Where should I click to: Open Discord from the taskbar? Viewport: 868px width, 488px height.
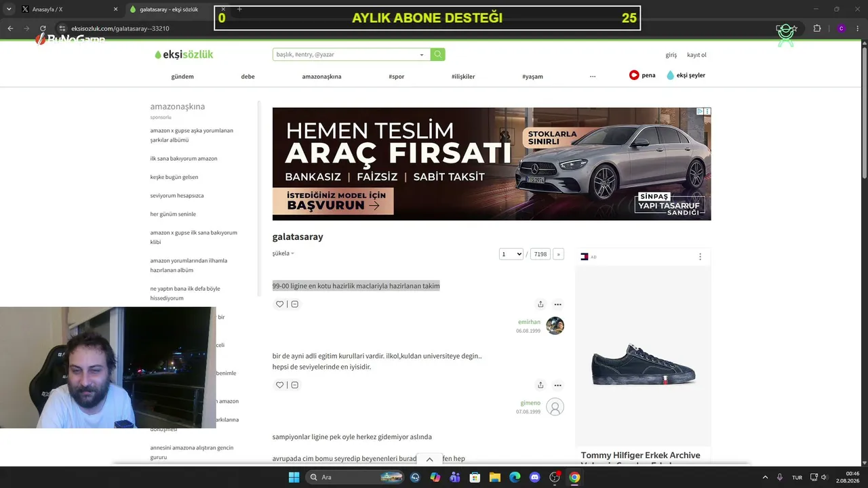pos(534,477)
